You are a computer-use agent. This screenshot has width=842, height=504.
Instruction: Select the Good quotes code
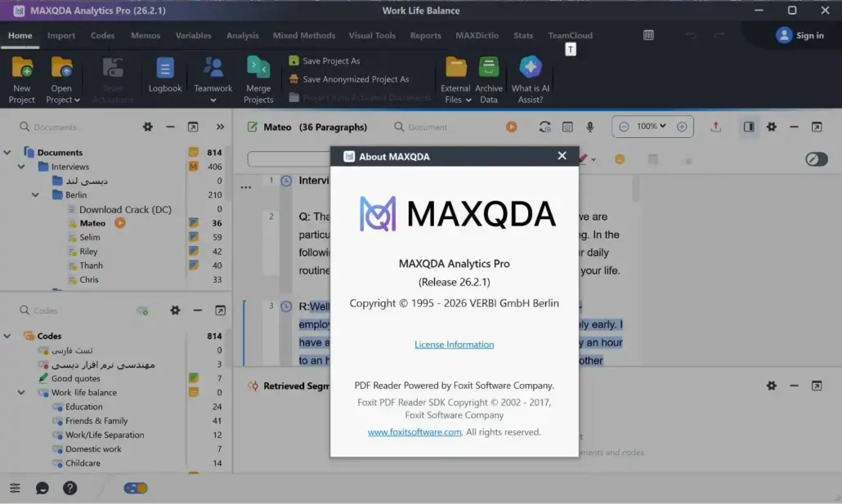pyautogui.click(x=76, y=378)
